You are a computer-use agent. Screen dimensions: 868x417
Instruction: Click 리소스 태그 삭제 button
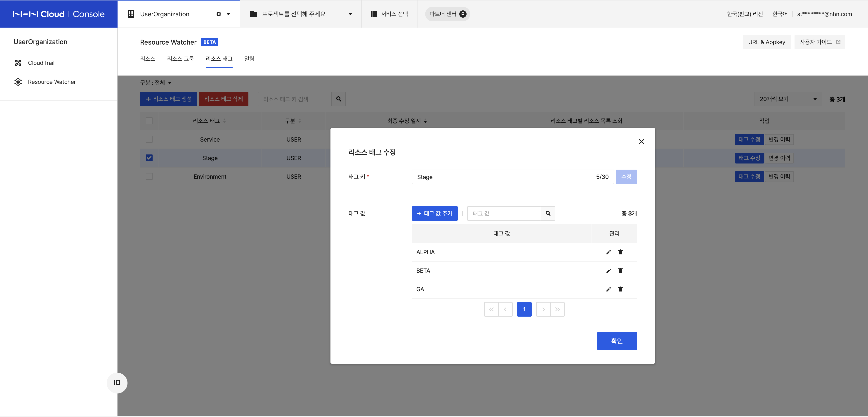click(223, 99)
